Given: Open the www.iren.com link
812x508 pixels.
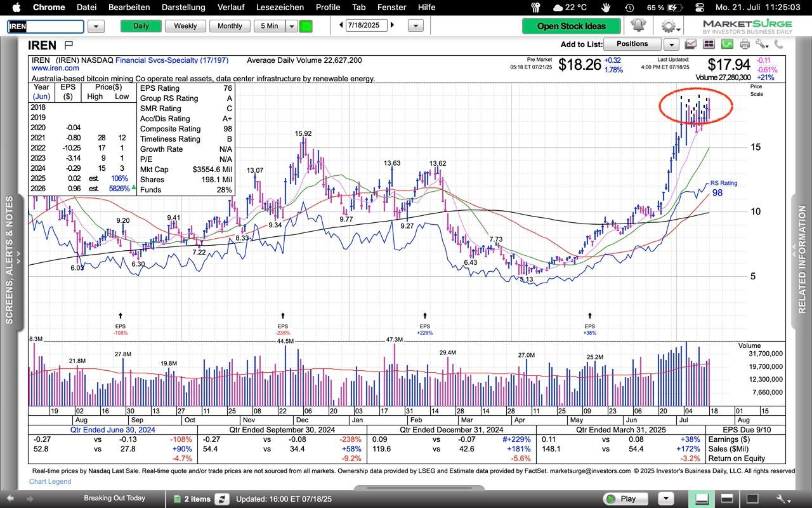Looking at the screenshot, I should pos(55,68).
